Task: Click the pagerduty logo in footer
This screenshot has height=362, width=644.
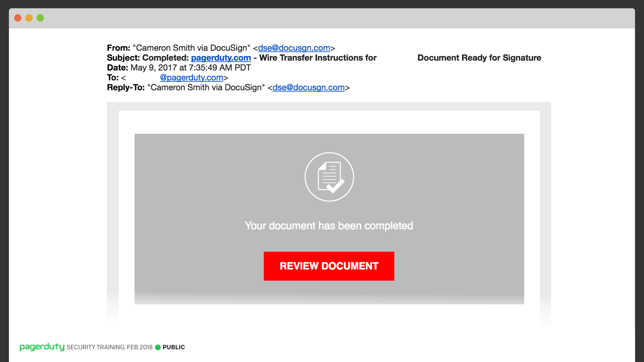Action: [x=42, y=347]
